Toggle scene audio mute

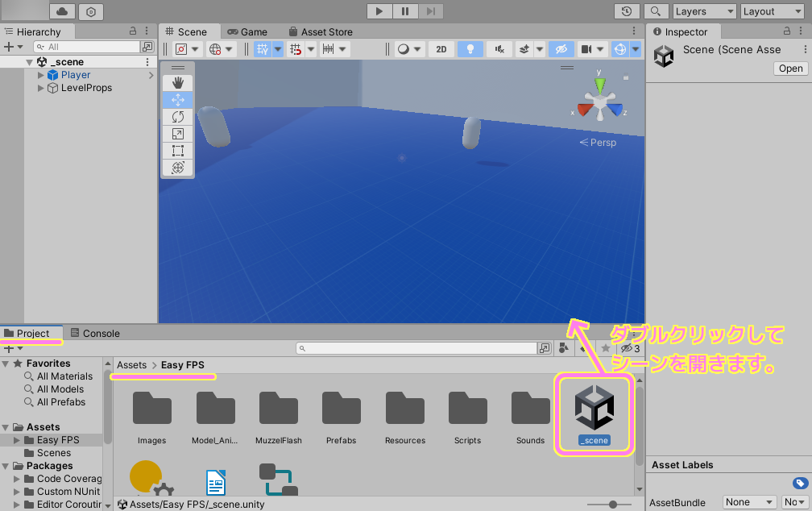499,49
